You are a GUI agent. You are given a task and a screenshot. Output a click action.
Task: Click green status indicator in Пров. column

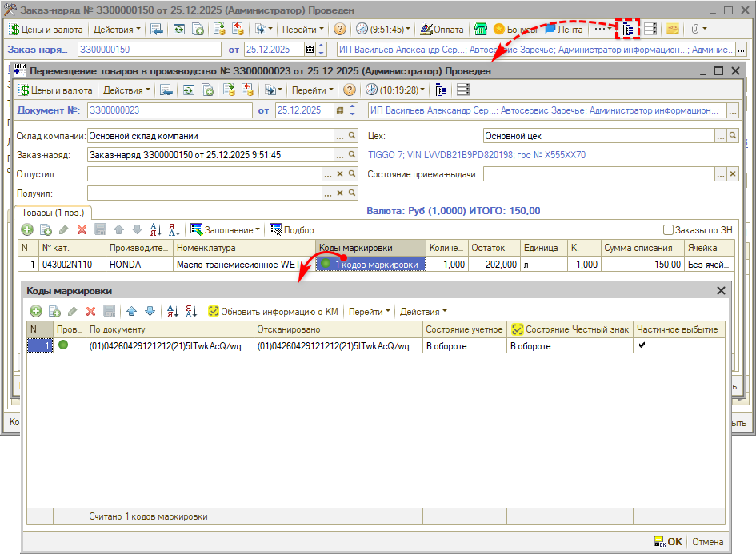pos(63,345)
